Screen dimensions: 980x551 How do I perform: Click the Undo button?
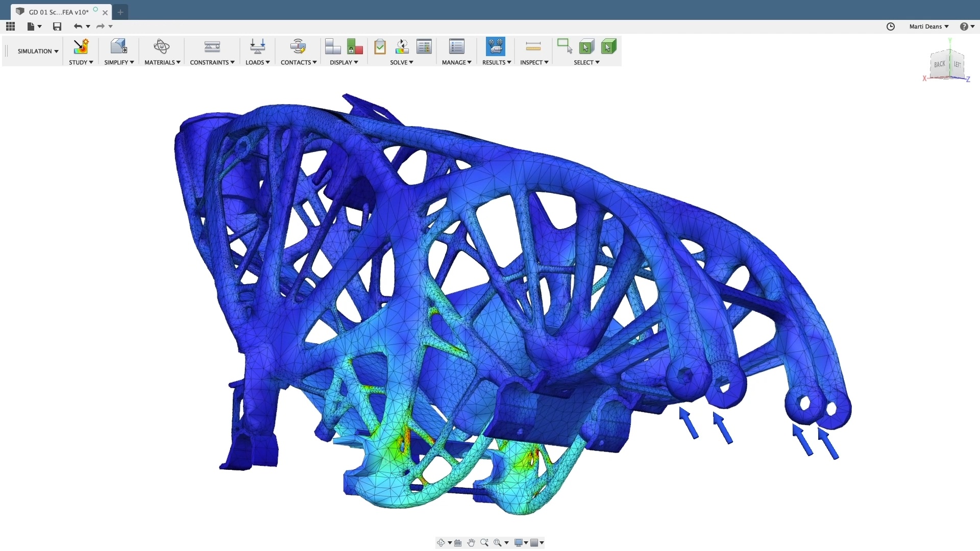[78, 27]
